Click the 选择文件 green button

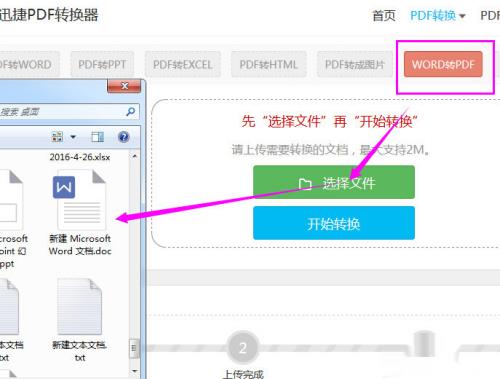334,182
